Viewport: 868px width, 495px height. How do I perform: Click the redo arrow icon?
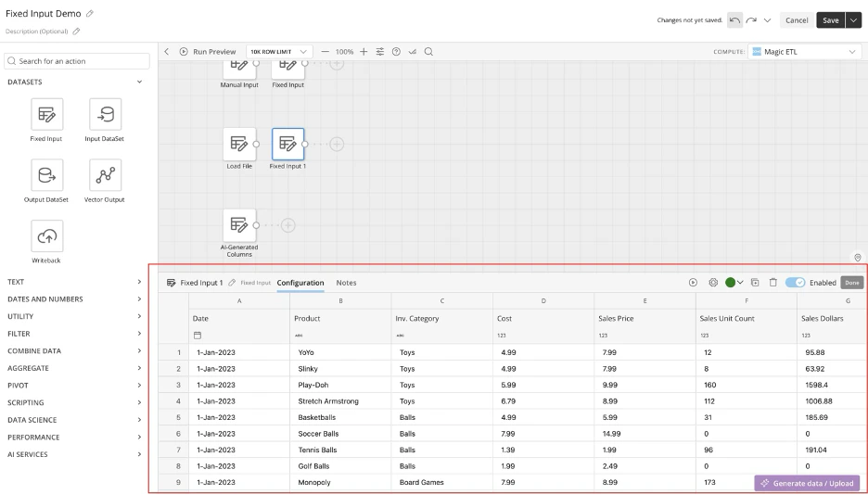pyautogui.click(x=751, y=20)
